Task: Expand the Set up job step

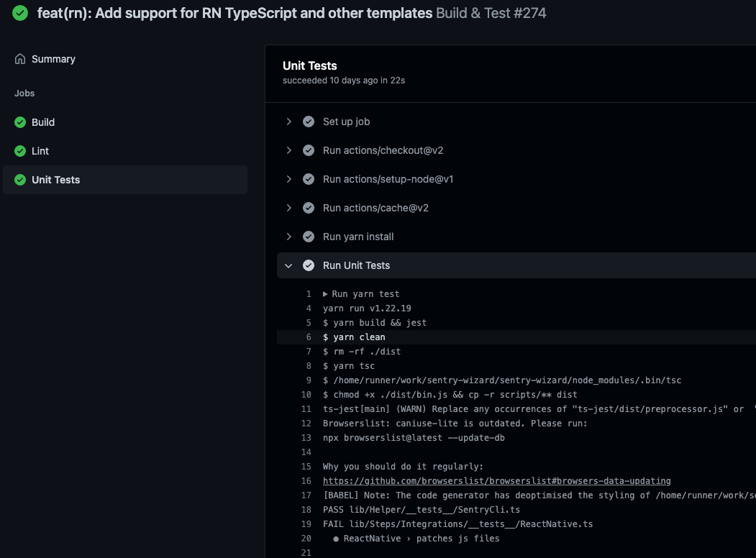Action: pyautogui.click(x=288, y=122)
